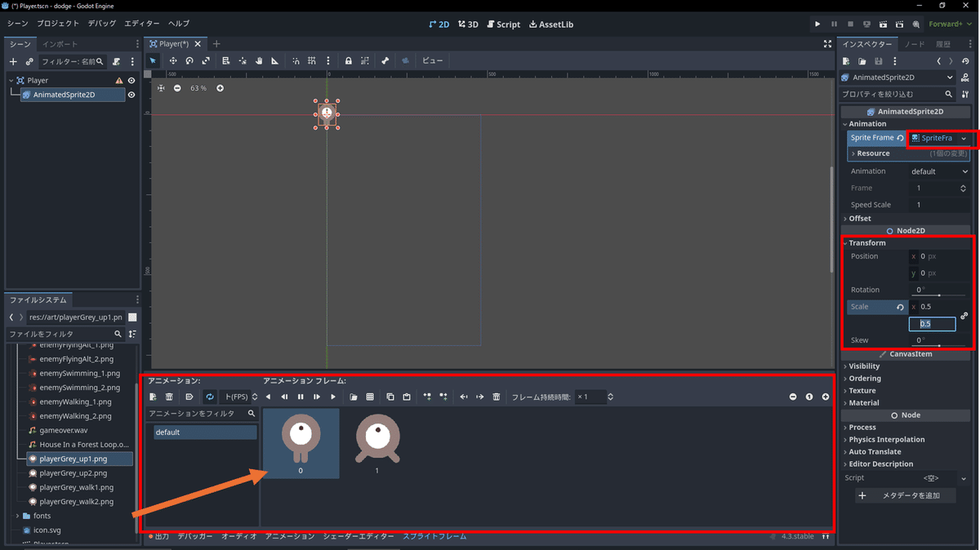
Task: Open the 出力 output panel
Action: (158, 536)
